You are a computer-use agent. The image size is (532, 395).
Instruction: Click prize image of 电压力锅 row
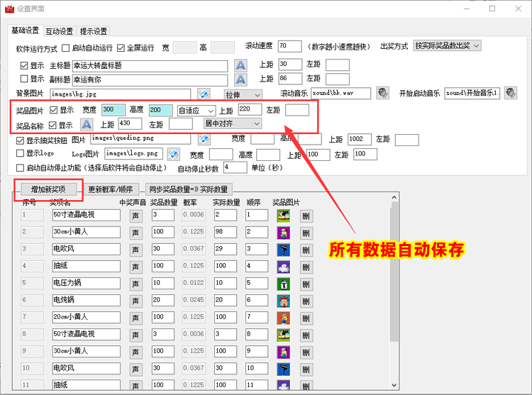coord(284,284)
